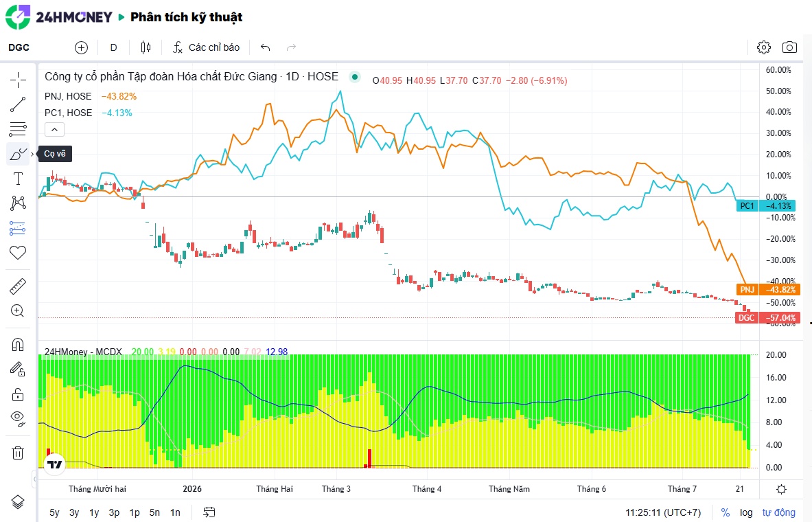Redo the chart action

[292, 47]
